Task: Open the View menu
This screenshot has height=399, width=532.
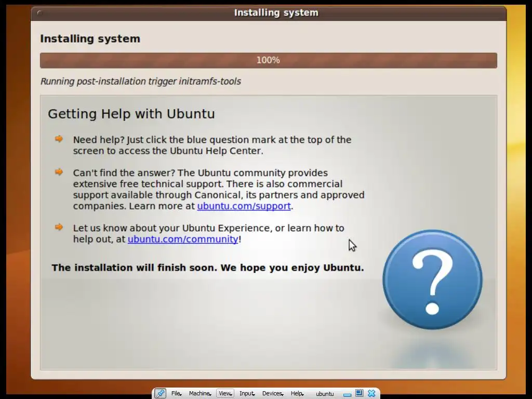Action: coord(225,393)
